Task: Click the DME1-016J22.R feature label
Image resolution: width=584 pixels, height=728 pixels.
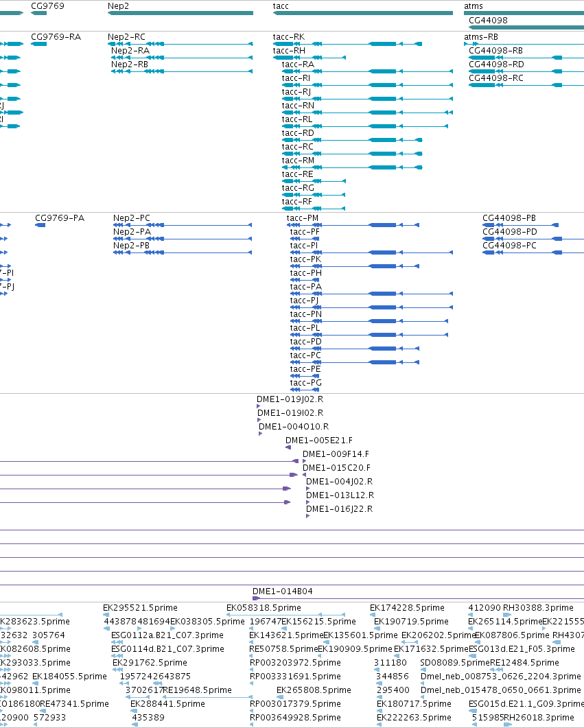Action: pyautogui.click(x=339, y=509)
